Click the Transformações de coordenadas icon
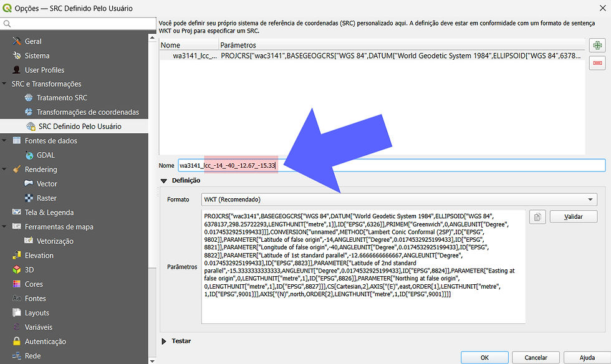This screenshot has height=364, width=611. 29,112
